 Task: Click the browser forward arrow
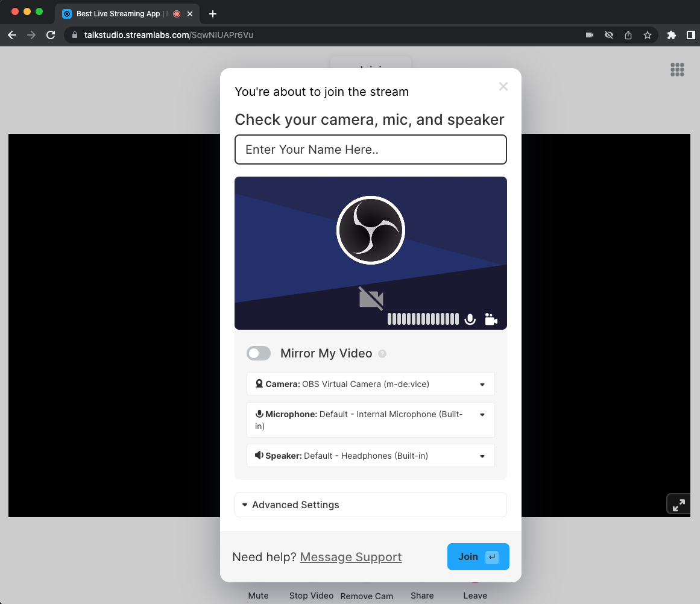click(31, 35)
